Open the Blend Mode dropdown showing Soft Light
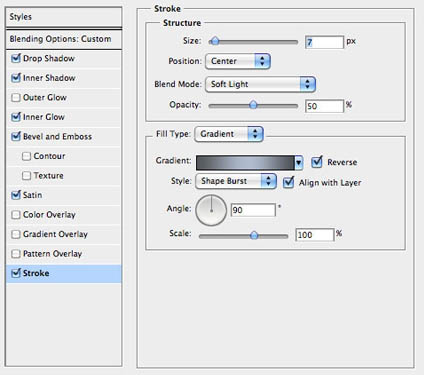The height and width of the screenshot is (375, 424). click(260, 84)
